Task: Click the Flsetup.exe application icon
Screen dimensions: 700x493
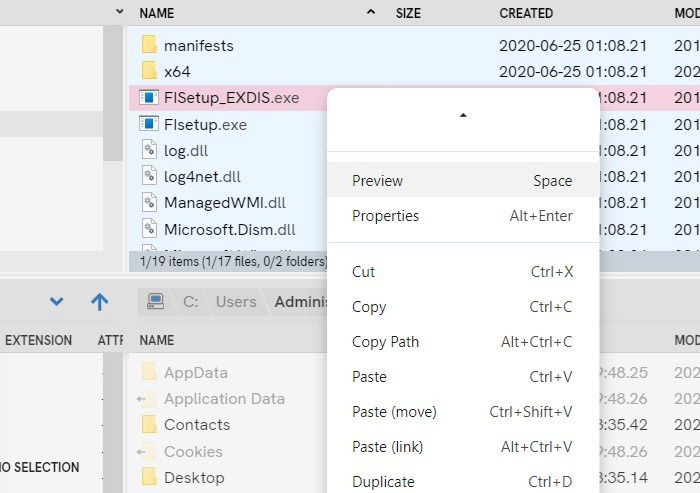Action: click(149, 124)
